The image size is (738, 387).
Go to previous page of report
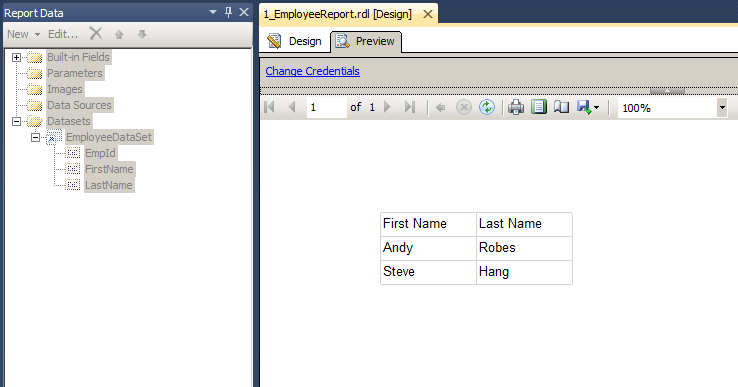coord(292,107)
